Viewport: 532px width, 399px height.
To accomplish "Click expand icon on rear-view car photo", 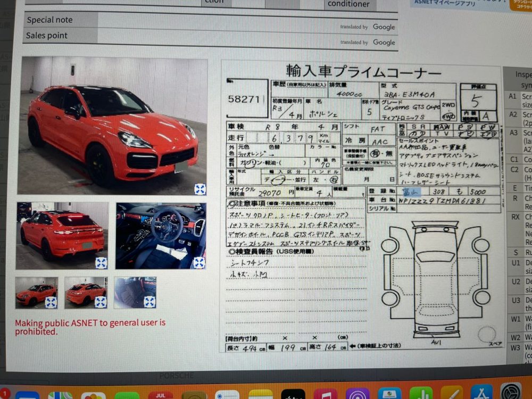I will (x=101, y=263).
